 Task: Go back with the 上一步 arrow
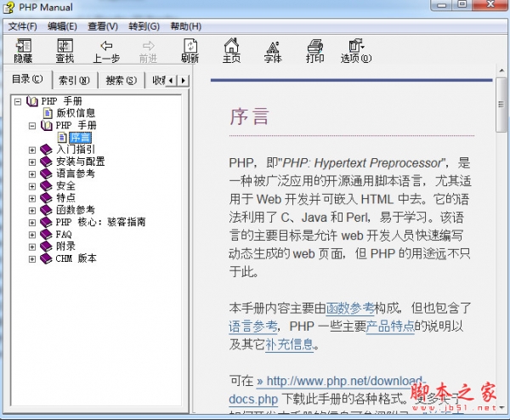click(x=106, y=46)
